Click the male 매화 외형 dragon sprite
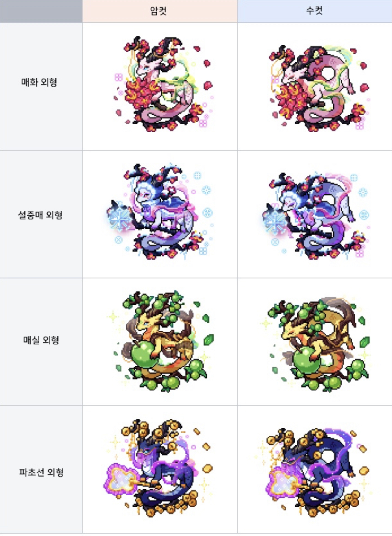The height and width of the screenshot is (536, 392). pos(319,87)
